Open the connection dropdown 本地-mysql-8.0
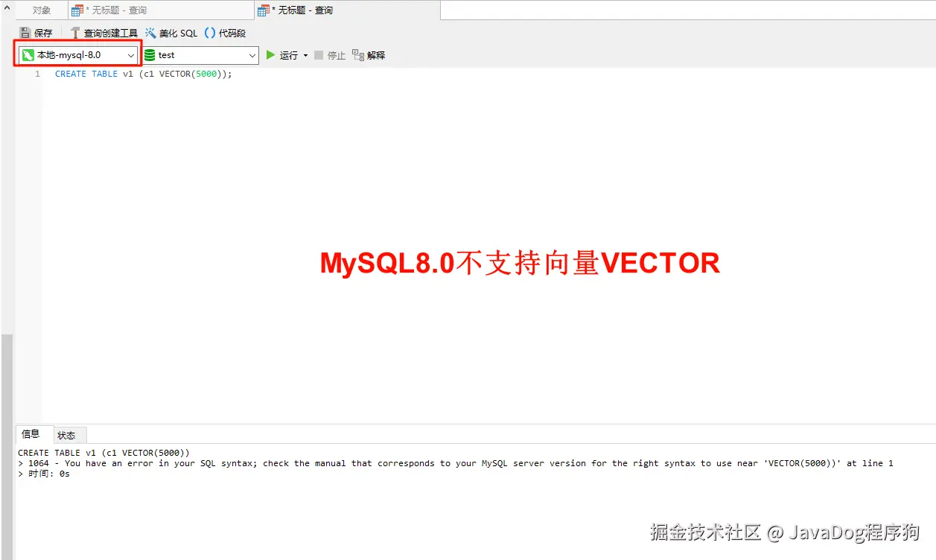The width and height of the screenshot is (936, 560). coord(78,55)
